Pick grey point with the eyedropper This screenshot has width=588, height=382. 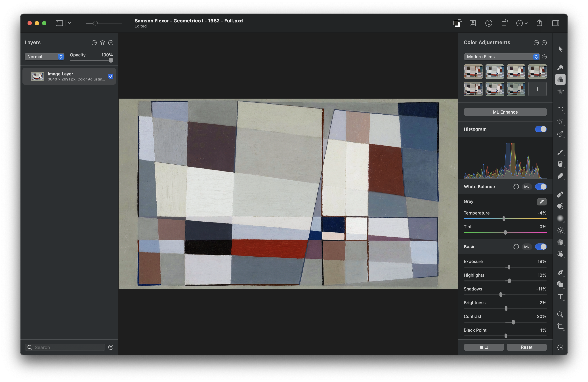coord(541,202)
